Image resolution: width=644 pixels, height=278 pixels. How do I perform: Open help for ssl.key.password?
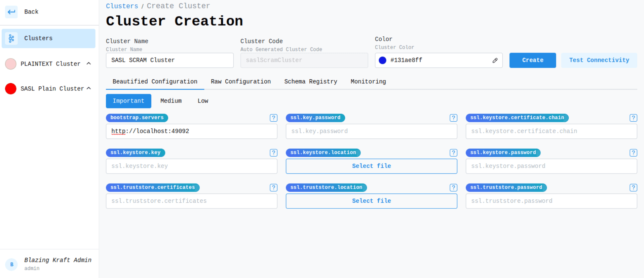[453, 118]
